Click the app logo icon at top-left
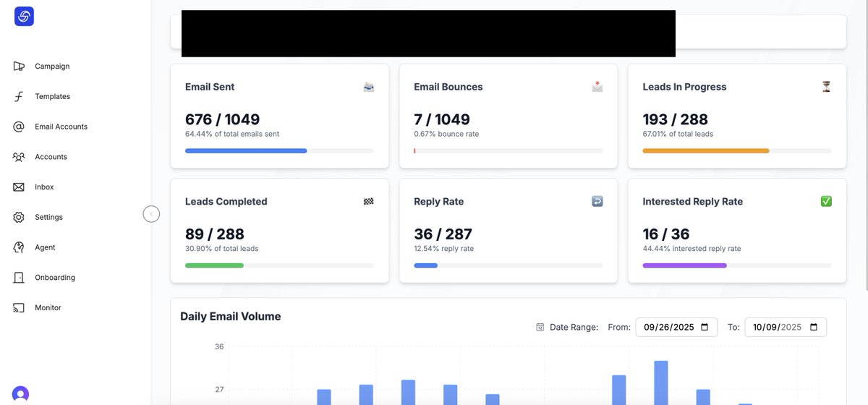 (x=25, y=16)
